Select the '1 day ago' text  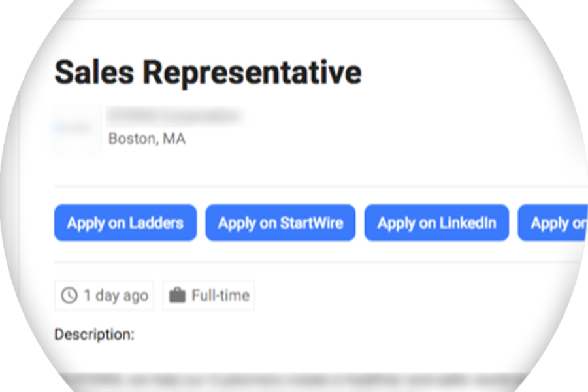pos(116,295)
